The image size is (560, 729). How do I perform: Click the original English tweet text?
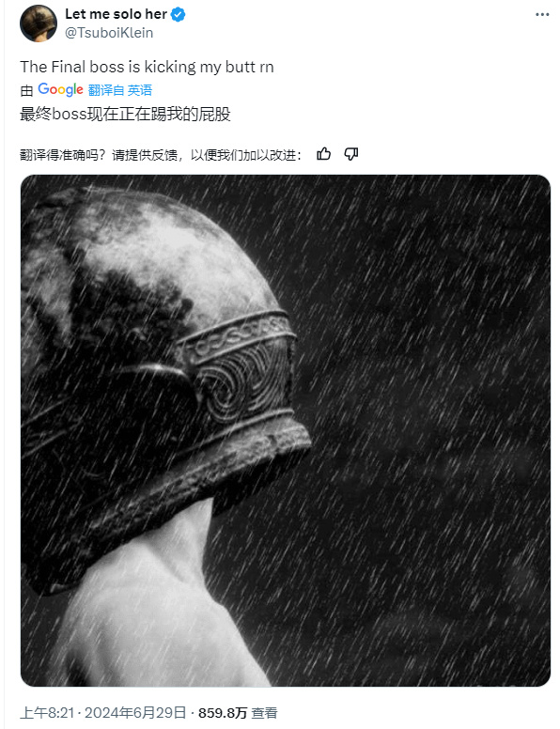coord(147,67)
